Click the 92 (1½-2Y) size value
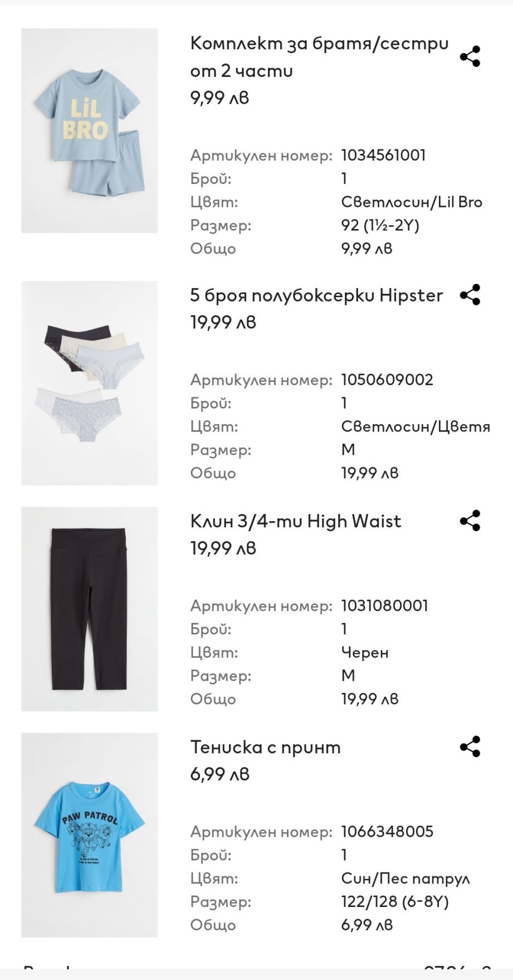The image size is (513, 980). (380, 225)
